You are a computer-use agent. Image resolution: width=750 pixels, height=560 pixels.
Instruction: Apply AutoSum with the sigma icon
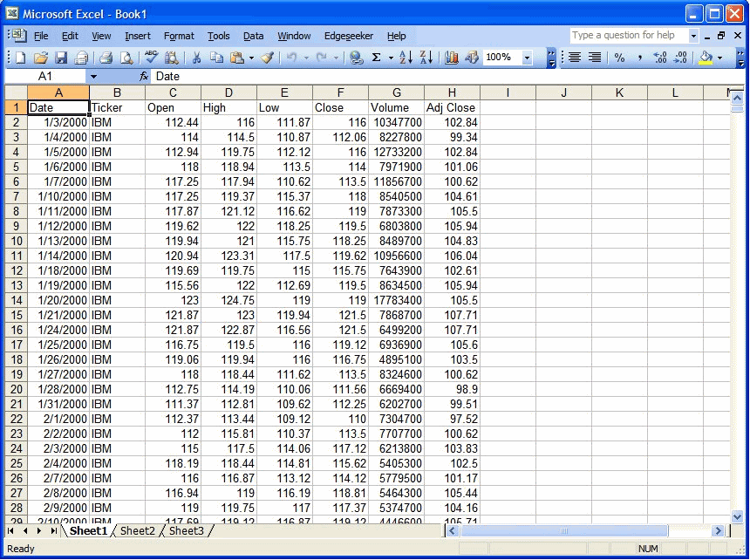[x=377, y=58]
